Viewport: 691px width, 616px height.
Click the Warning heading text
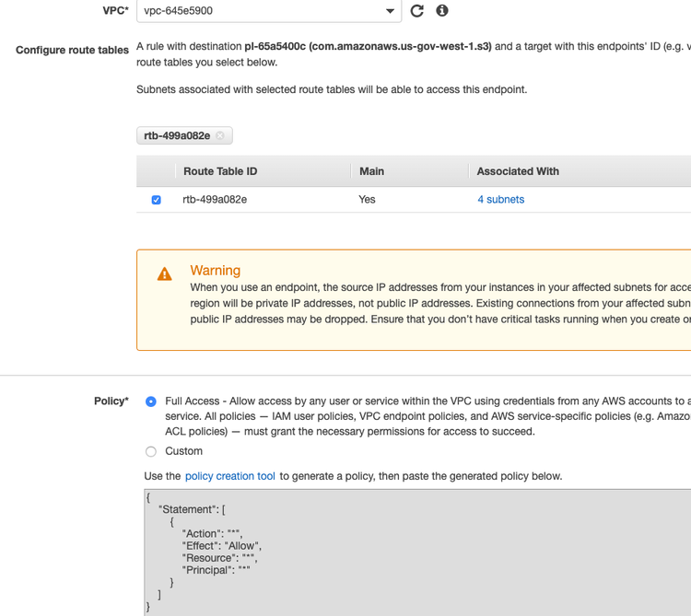click(x=215, y=271)
